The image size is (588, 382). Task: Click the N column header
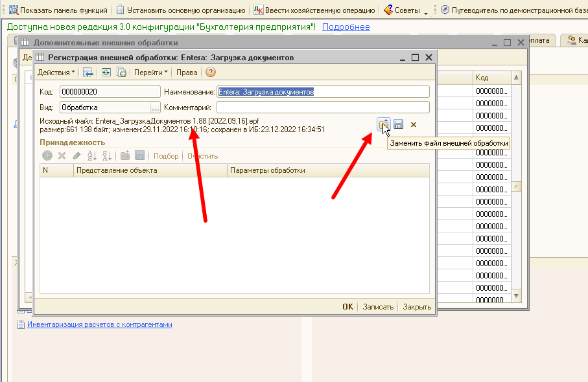click(x=56, y=170)
